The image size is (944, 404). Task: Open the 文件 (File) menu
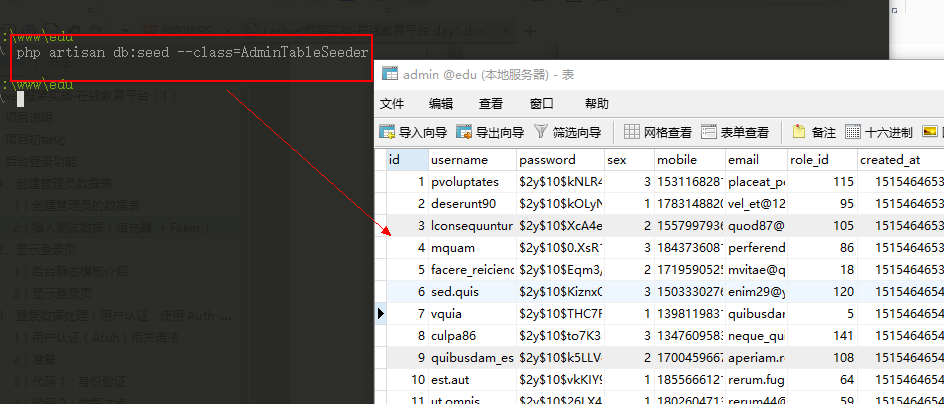(x=392, y=103)
